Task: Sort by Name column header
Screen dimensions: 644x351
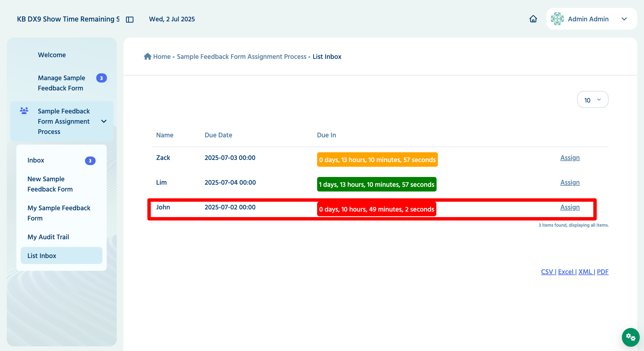Action: pyautogui.click(x=165, y=135)
